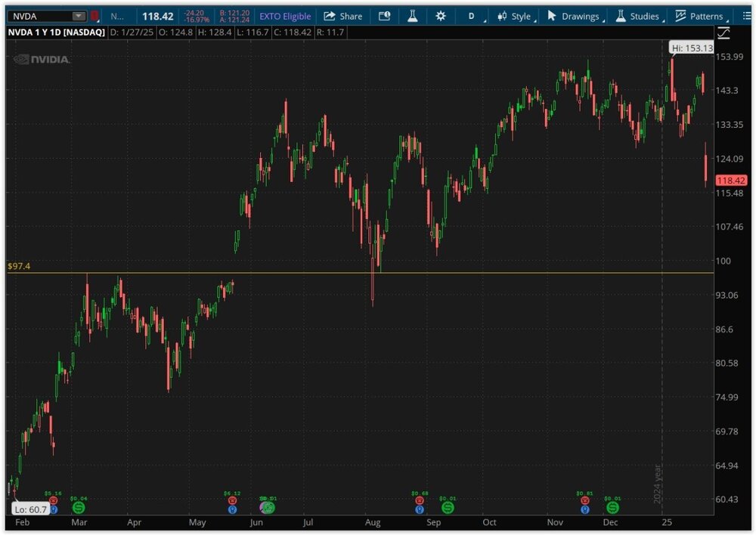
Task: Open the Style menu
Action: [x=515, y=16]
